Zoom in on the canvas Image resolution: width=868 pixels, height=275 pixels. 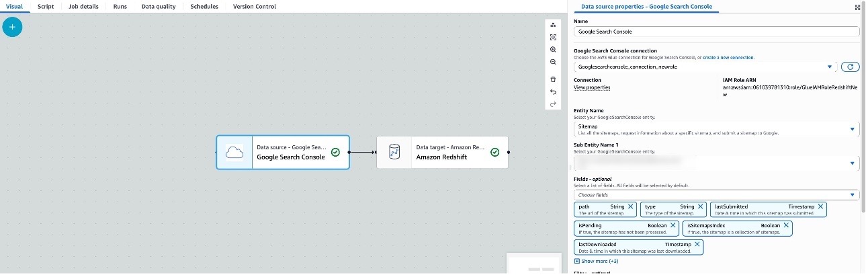click(553, 50)
